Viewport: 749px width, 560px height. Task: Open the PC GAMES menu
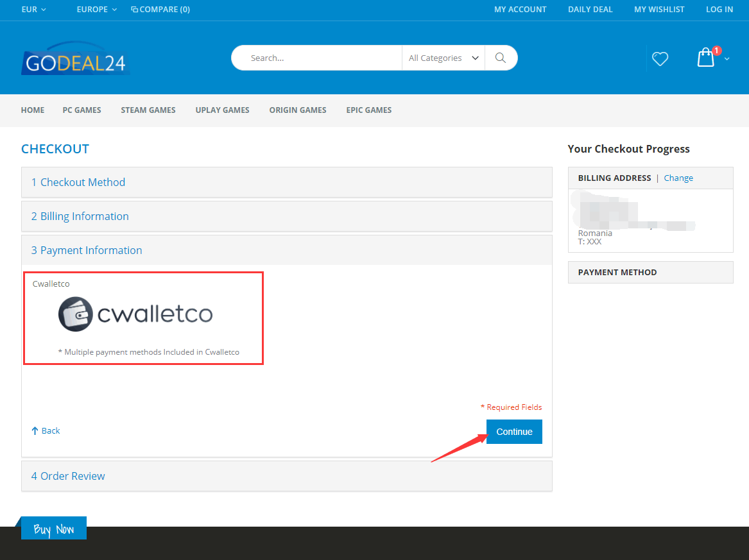point(82,110)
